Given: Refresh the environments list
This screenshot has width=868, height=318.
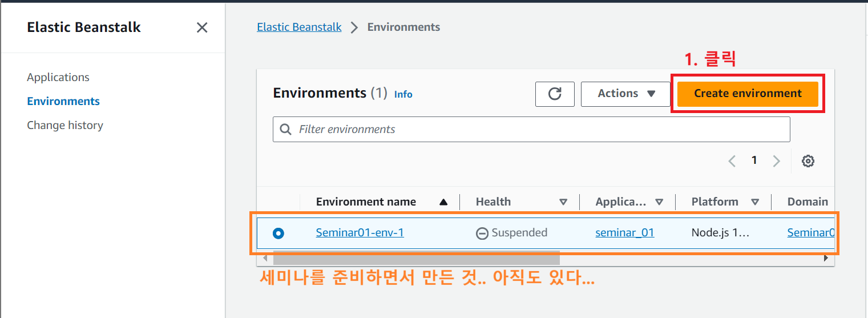Looking at the screenshot, I should (555, 94).
